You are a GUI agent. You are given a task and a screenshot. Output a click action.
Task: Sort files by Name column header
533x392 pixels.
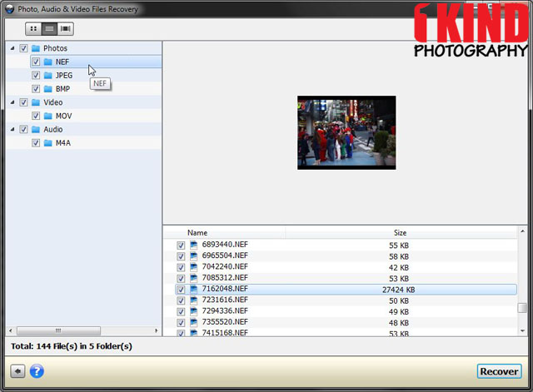click(197, 233)
